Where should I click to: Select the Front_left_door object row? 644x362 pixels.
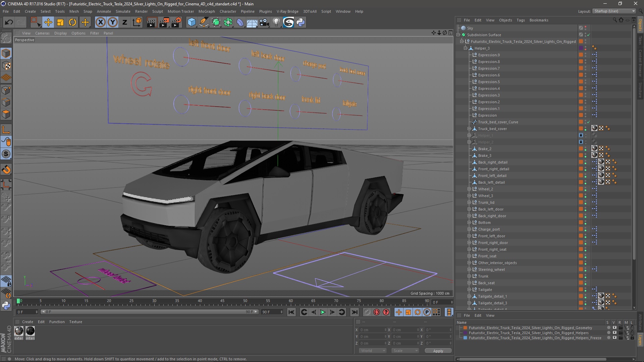(491, 236)
